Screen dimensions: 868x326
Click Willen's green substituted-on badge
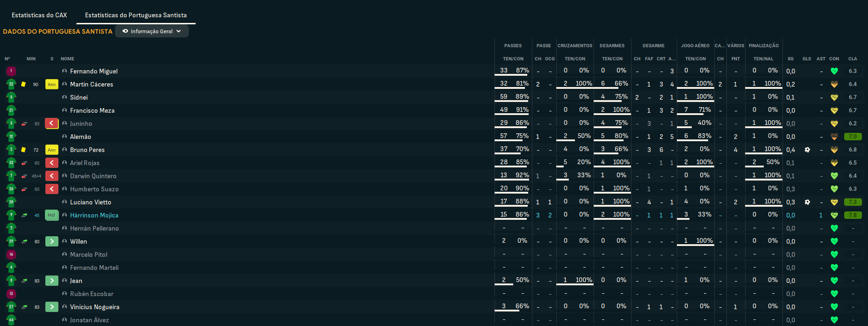(x=52, y=241)
